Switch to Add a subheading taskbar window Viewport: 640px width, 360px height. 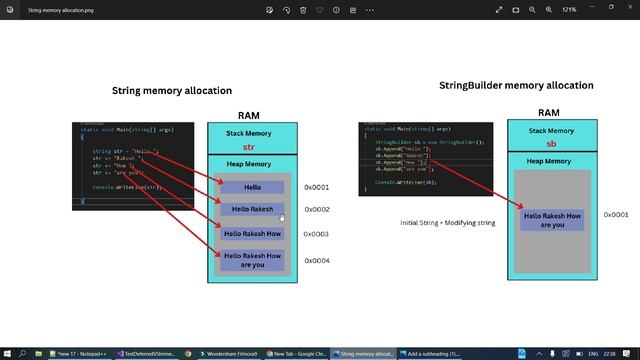click(430, 354)
